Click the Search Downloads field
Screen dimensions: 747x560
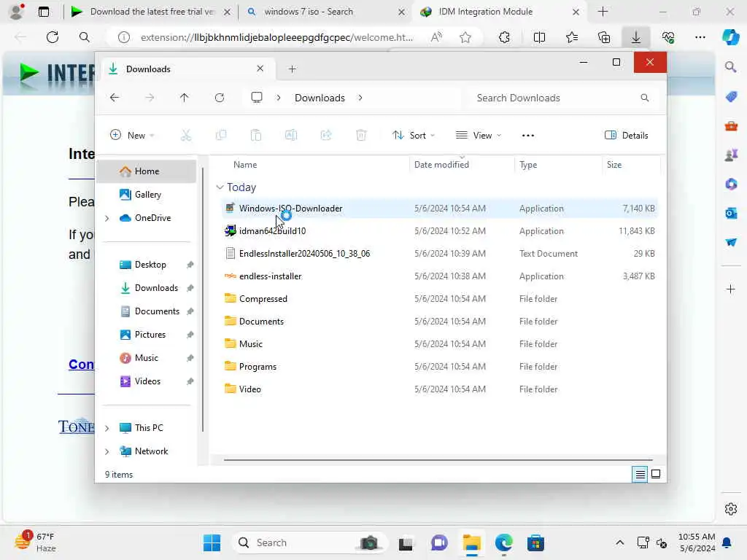pos(562,98)
